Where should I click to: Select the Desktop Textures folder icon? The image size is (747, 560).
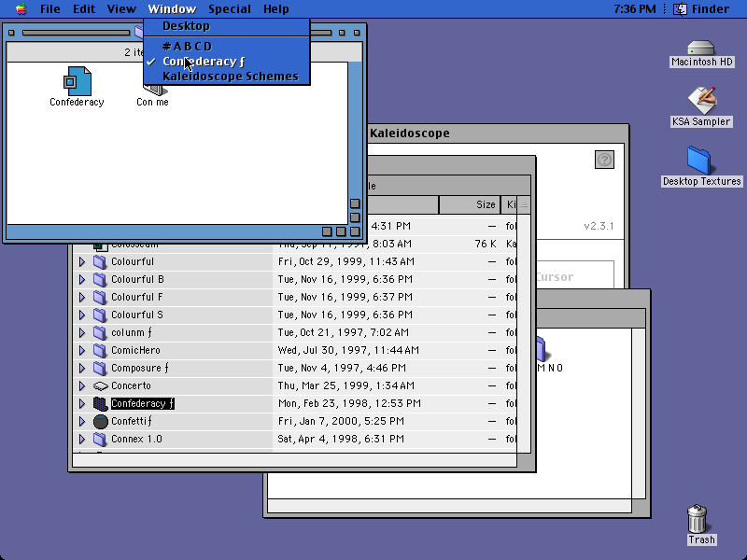[699, 161]
